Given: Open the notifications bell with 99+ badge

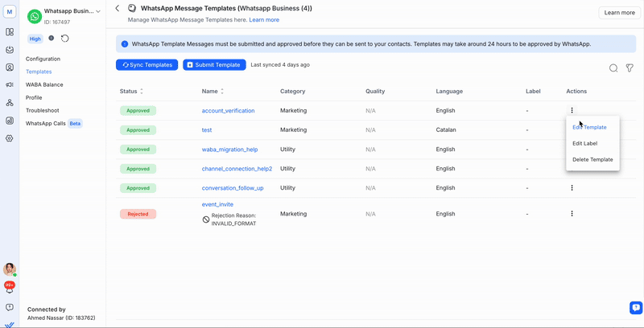Looking at the screenshot, I should click(x=10, y=288).
